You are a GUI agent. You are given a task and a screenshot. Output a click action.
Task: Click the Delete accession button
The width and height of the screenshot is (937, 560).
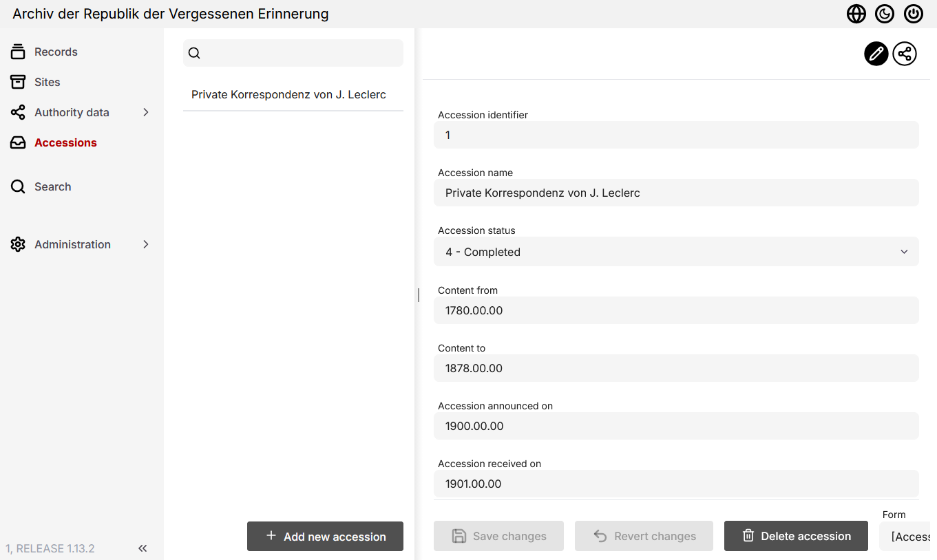797,537
